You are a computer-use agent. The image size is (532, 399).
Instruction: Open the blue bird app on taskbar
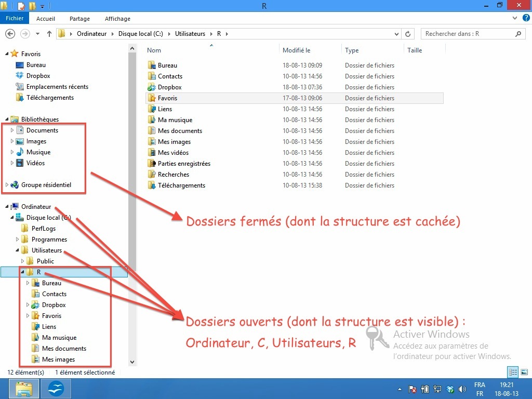coord(56,389)
